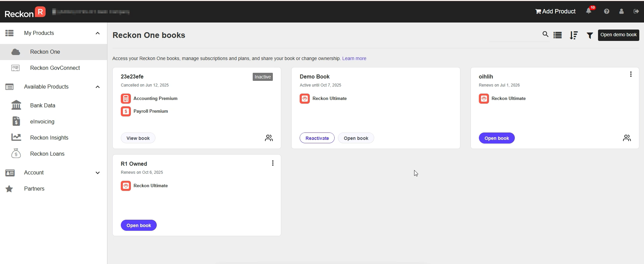Click the Reckon logo in header
This screenshot has height=264, width=644.
click(25, 12)
